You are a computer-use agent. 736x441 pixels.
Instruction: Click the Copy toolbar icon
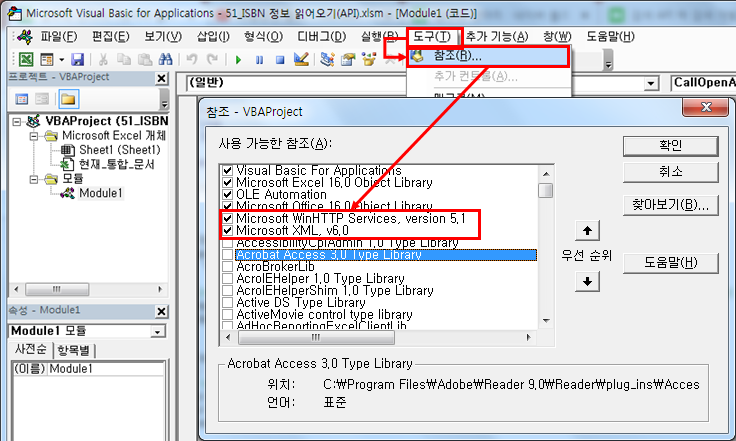124,60
